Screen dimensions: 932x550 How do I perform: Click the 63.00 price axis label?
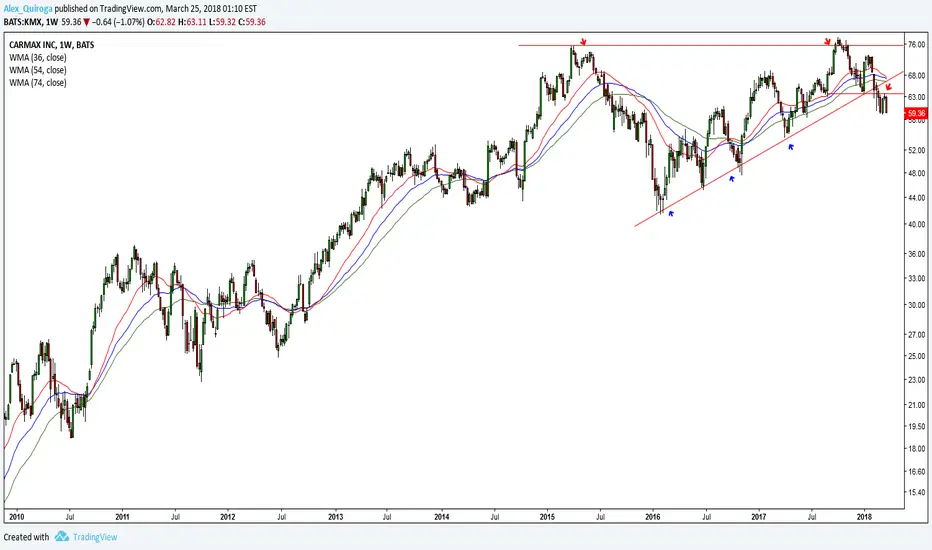(x=917, y=97)
